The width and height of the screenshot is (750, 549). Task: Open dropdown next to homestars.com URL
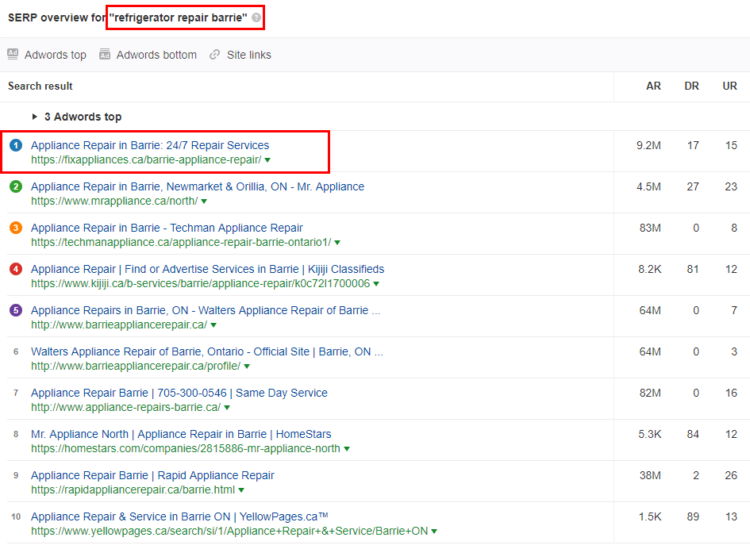tap(347, 449)
